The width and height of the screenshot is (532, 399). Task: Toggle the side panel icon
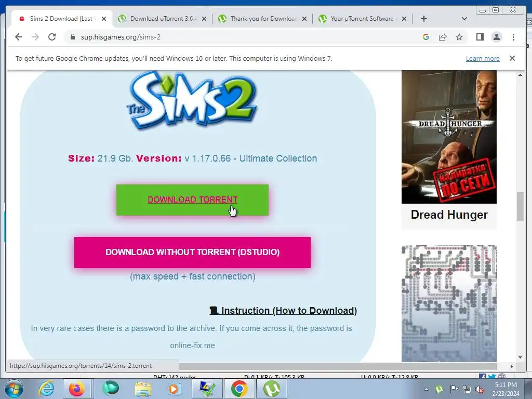tap(480, 37)
